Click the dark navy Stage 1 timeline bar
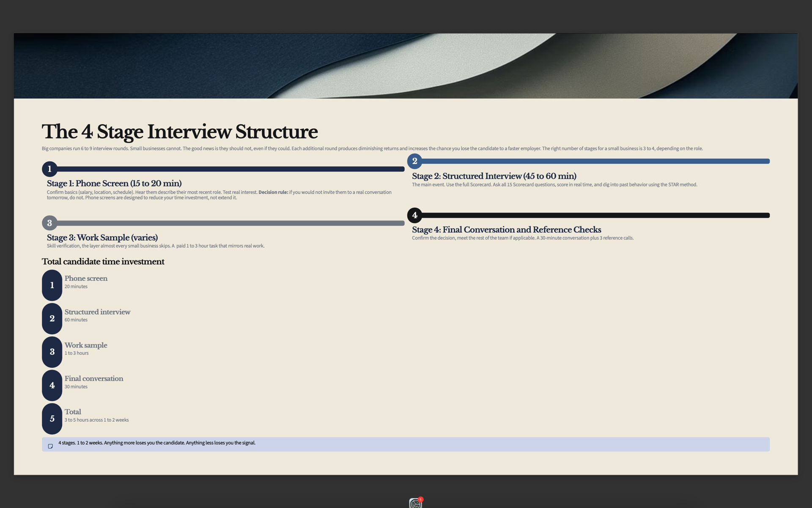Image resolution: width=812 pixels, height=508 pixels. coord(230,169)
